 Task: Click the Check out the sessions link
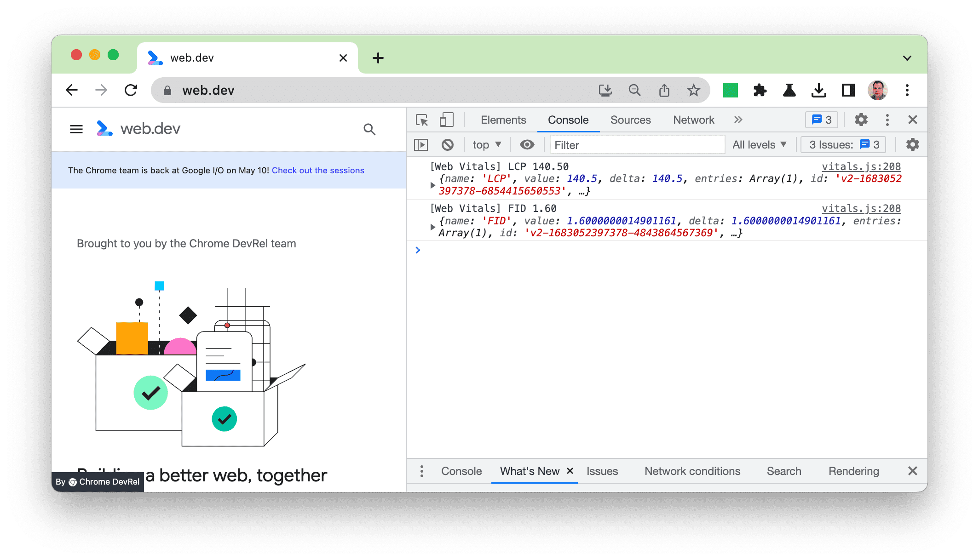coord(318,169)
